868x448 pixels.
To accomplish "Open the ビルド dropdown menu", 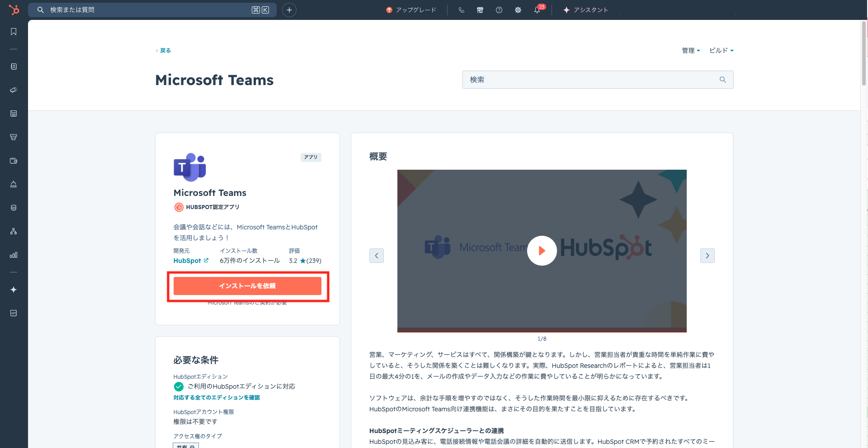I will coord(721,51).
